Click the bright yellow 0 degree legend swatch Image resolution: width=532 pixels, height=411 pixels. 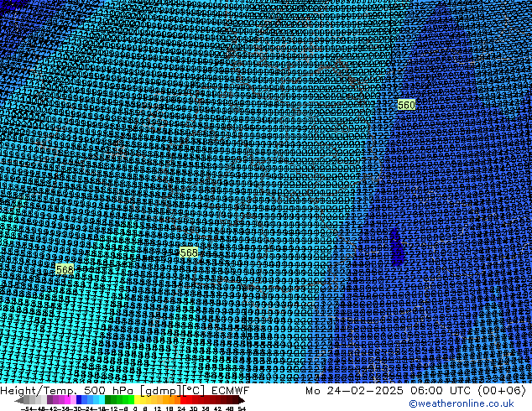tap(137, 400)
